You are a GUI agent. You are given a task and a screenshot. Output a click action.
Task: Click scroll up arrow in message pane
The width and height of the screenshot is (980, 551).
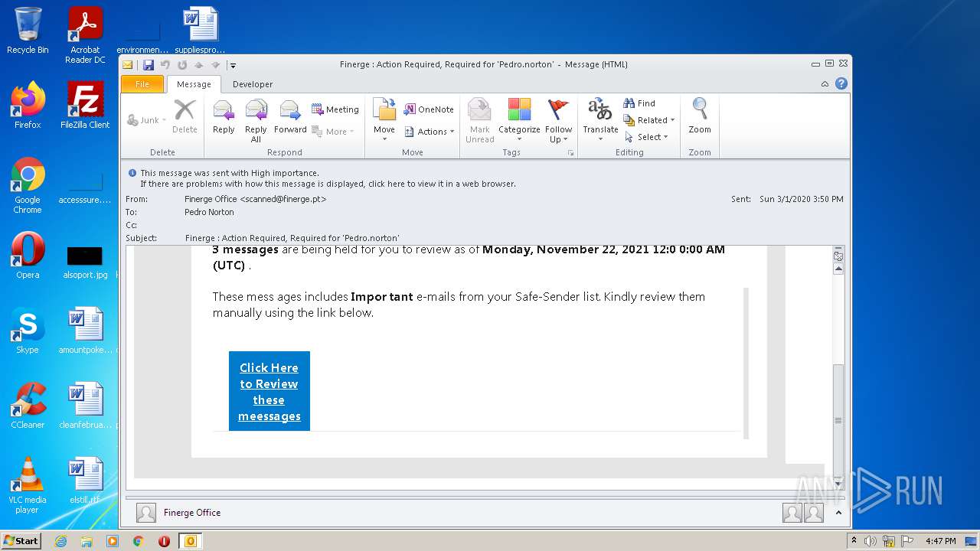838,269
